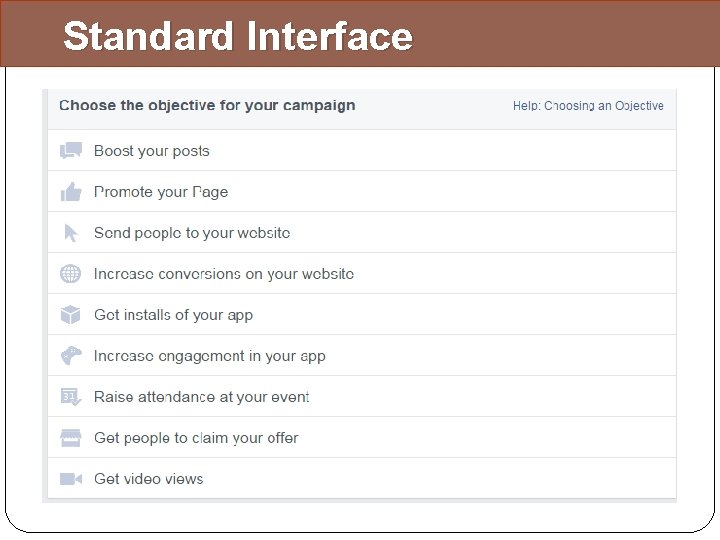This screenshot has height=540, width=720.
Task: Click the game controller engagement icon
Action: 70,356
